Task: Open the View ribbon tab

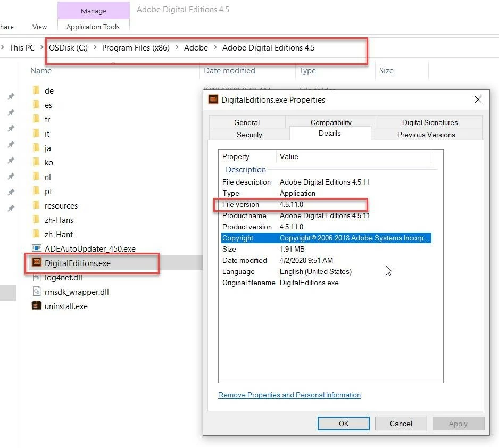Action: [x=39, y=27]
